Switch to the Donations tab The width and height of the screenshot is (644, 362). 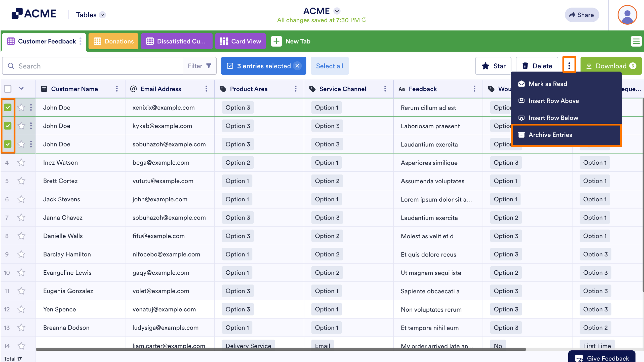[113, 41]
